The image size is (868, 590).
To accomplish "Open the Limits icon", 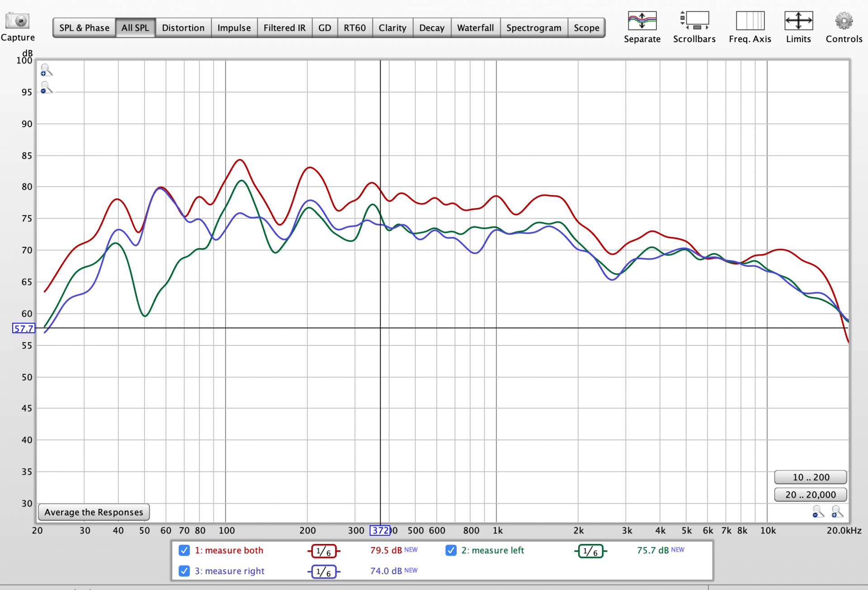I will pos(798,21).
